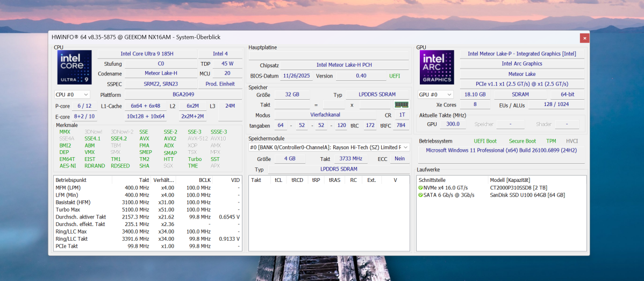Click the EUs / ALUs value 128 / 1024
Screen dimensions: 644x281
tap(556, 105)
